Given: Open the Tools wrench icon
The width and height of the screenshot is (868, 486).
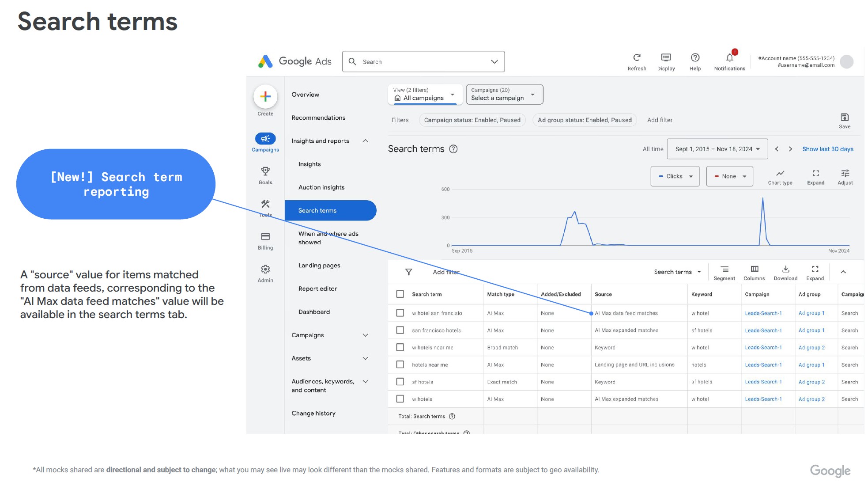Looking at the screenshot, I should tap(265, 204).
